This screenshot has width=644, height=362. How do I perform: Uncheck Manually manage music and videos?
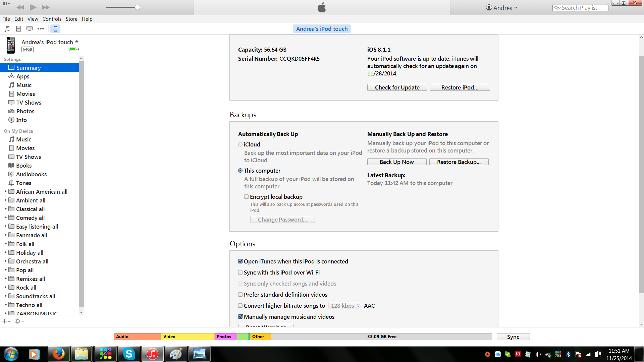point(240,317)
